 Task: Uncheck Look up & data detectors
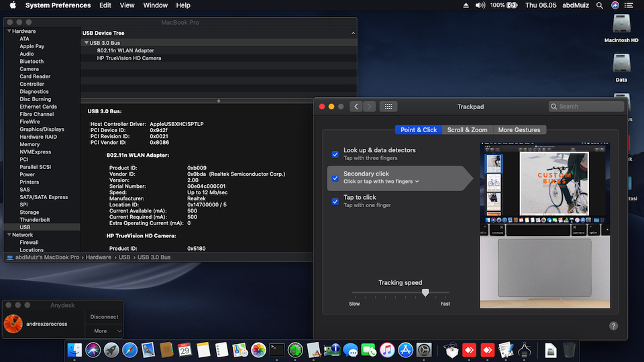tap(335, 154)
